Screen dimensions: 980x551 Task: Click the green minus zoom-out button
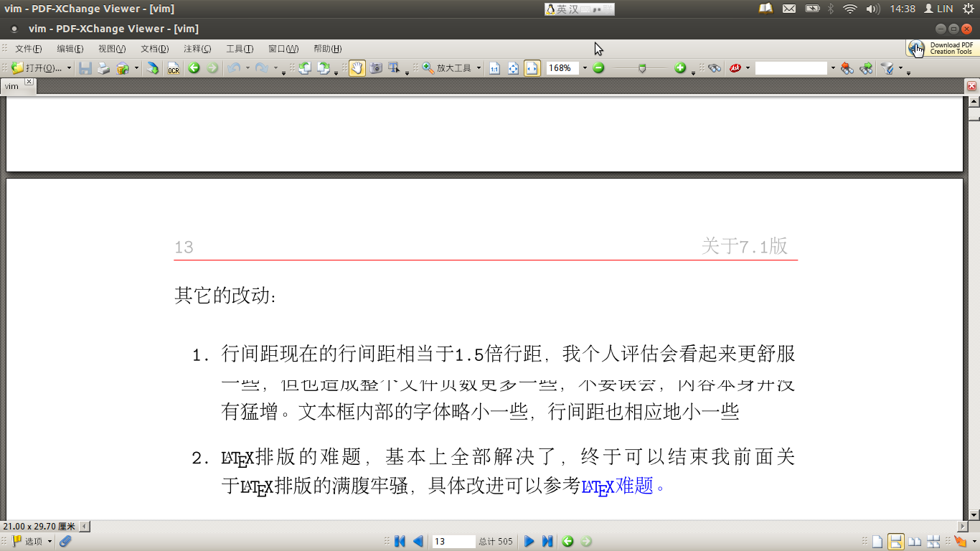pyautogui.click(x=598, y=68)
